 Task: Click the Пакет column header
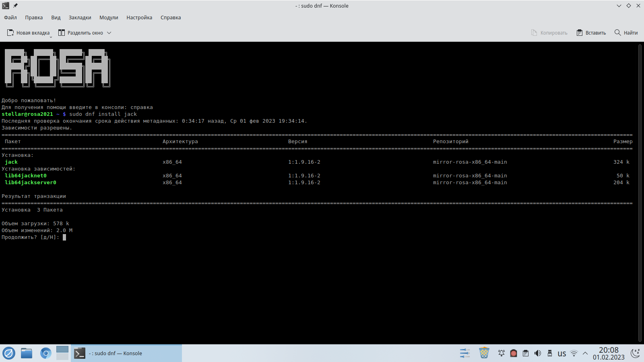point(13,142)
